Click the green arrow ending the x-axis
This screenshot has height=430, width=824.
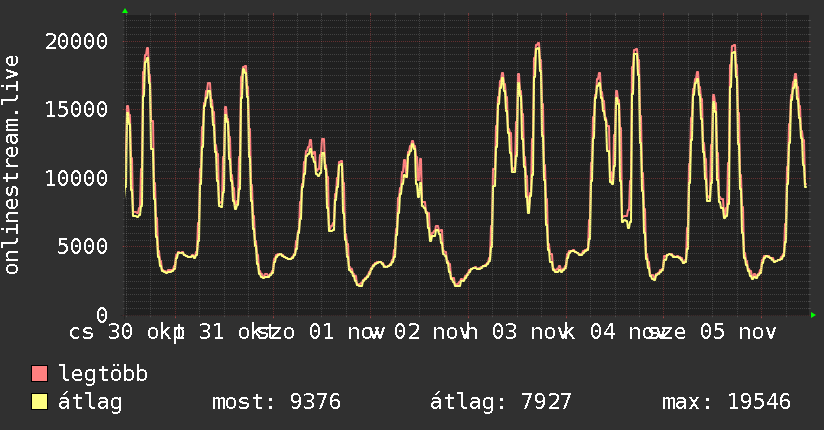point(813,315)
